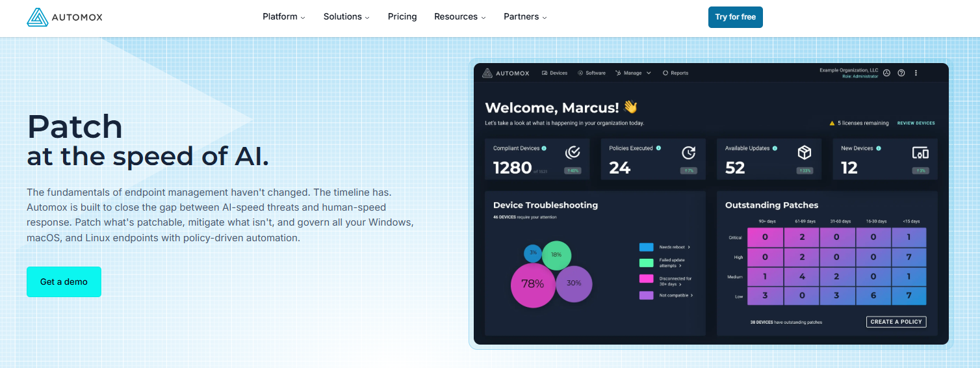Click the '46 DEVICES require your attention' text
This screenshot has height=368, width=980.
(x=524, y=217)
